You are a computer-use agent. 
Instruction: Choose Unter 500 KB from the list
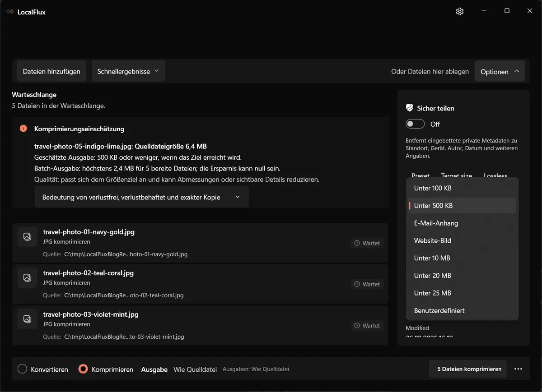pyautogui.click(x=462, y=206)
